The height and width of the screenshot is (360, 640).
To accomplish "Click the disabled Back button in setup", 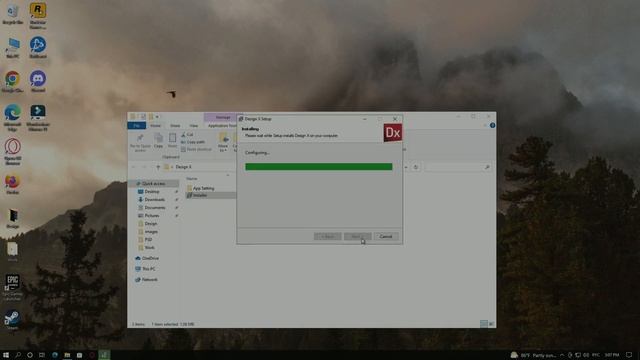I will [x=327, y=236].
